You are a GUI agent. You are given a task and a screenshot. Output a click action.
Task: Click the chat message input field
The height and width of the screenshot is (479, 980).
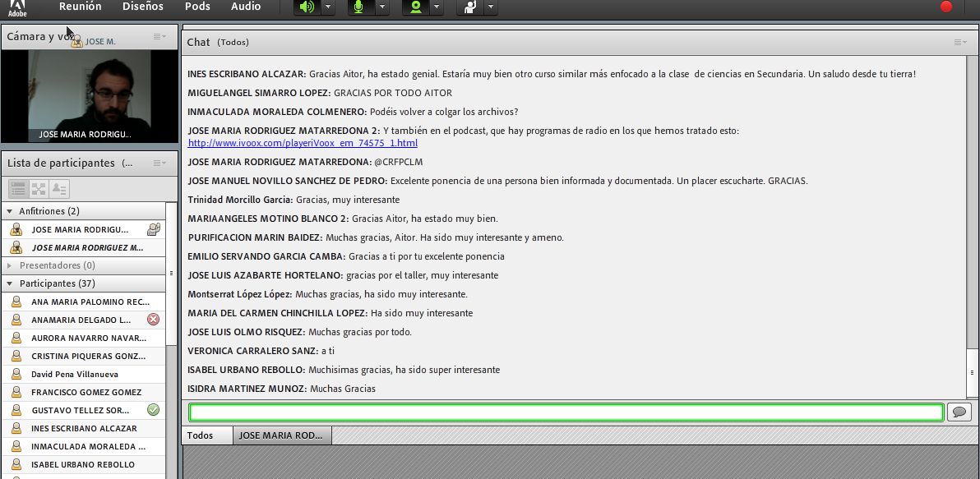(x=566, y=412)
